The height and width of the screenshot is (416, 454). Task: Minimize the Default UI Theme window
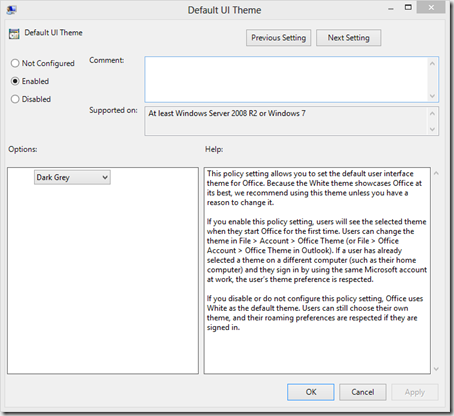point(391,9)
